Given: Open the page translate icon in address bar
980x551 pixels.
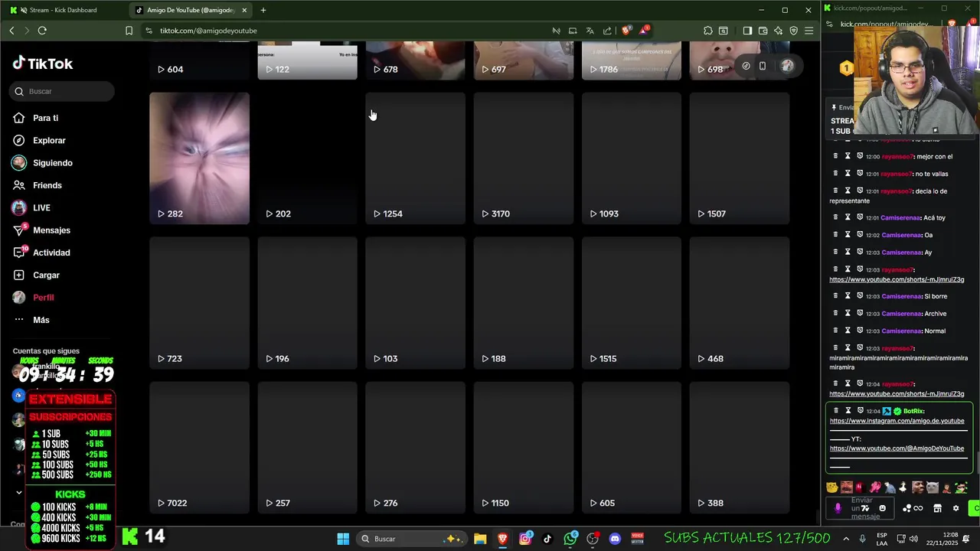Looking at the screenshot, I should tap(590, 31).
